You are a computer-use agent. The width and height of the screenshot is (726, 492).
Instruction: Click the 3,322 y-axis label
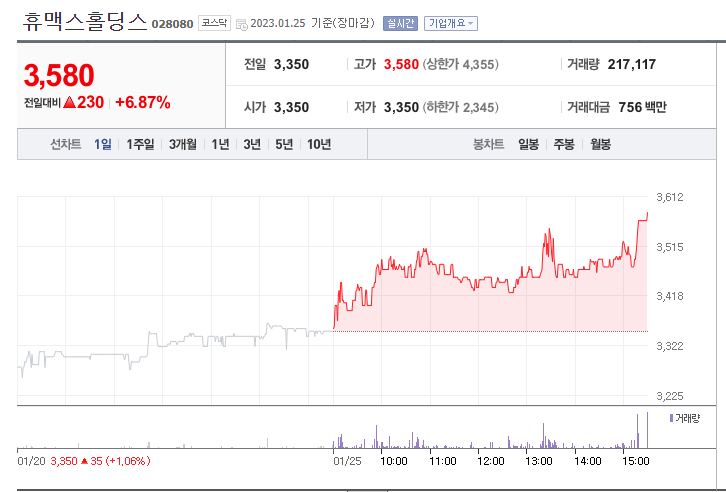pyautogui.click(x=670, y=346)
